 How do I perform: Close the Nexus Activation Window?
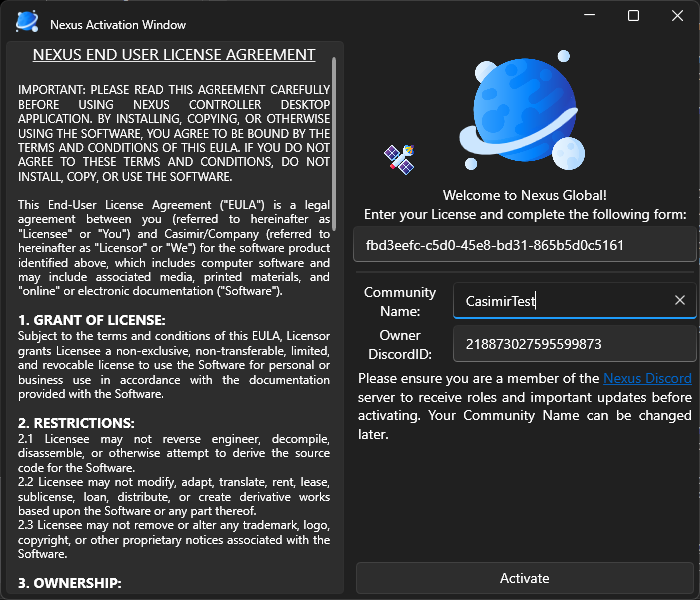pos(678,16)
